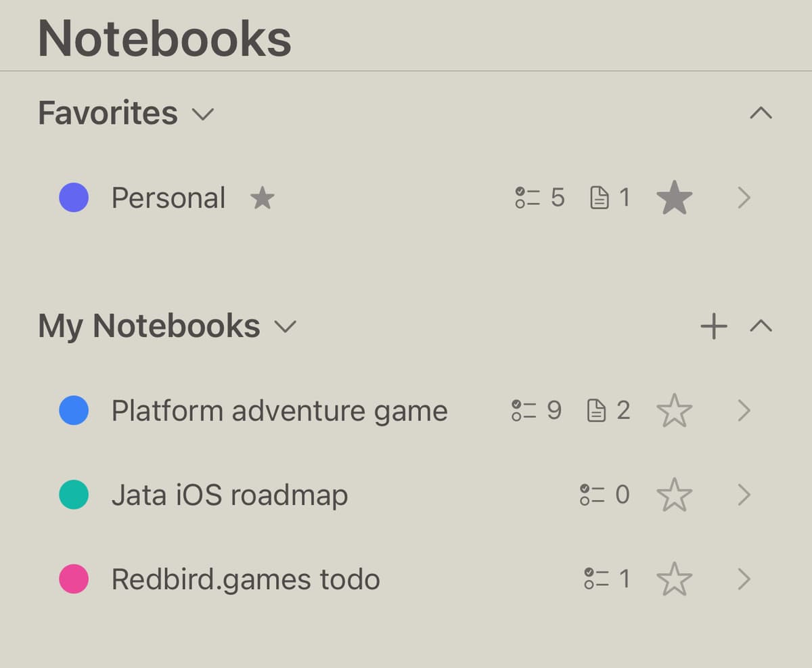Star the Redbird.games todo notebook
812x668 pixels.
(674, 579)
